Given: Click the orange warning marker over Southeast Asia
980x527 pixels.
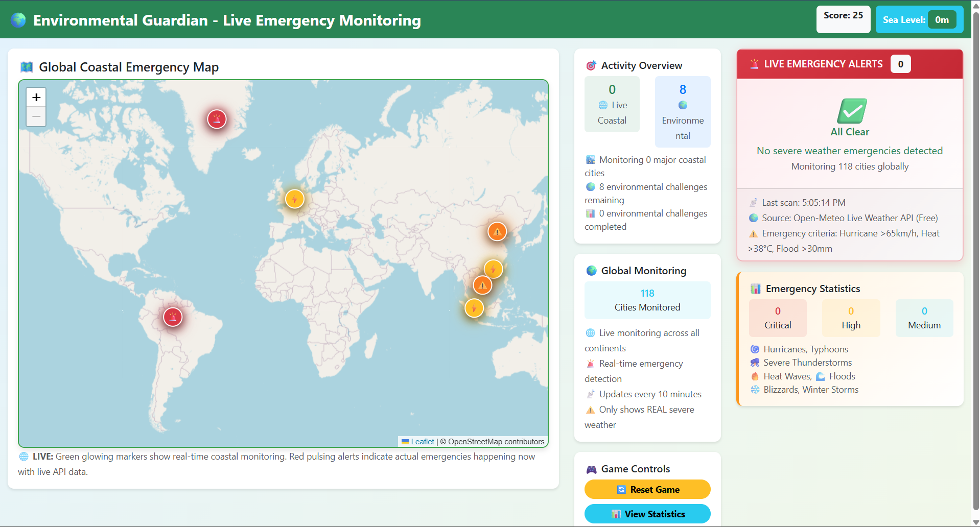Looking at the screenshot, I should tap(482, 285).
